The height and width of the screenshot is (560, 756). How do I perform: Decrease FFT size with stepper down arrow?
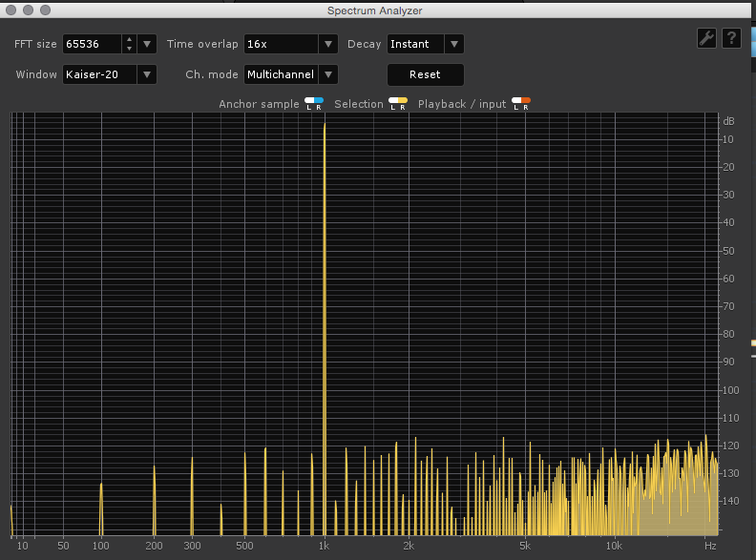click(129, 49)
